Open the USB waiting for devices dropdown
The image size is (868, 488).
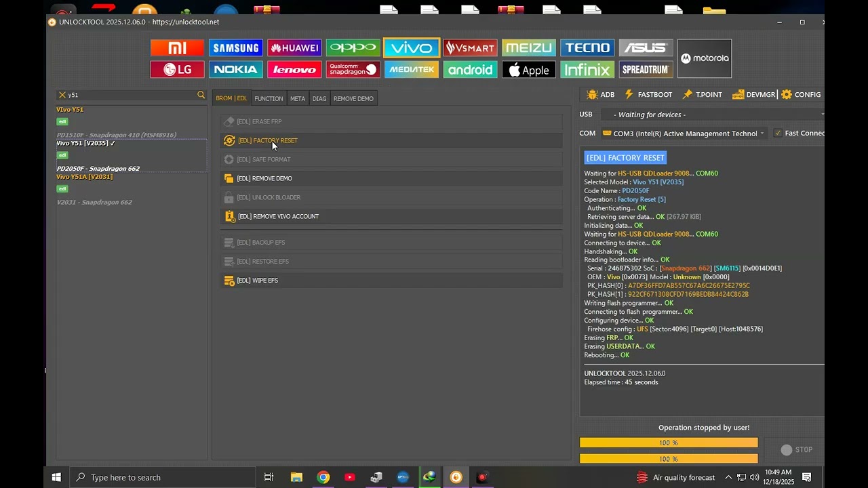pyautogui.click(x=712, y=115)
